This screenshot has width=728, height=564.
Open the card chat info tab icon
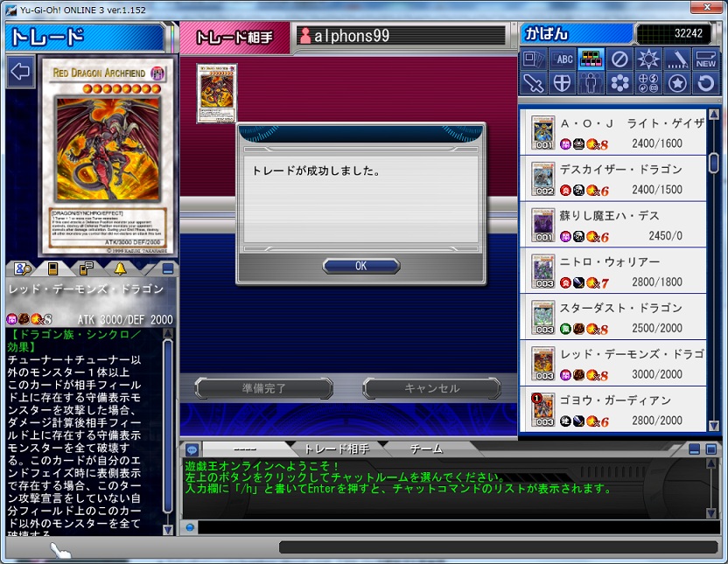[x=87, y=268]
